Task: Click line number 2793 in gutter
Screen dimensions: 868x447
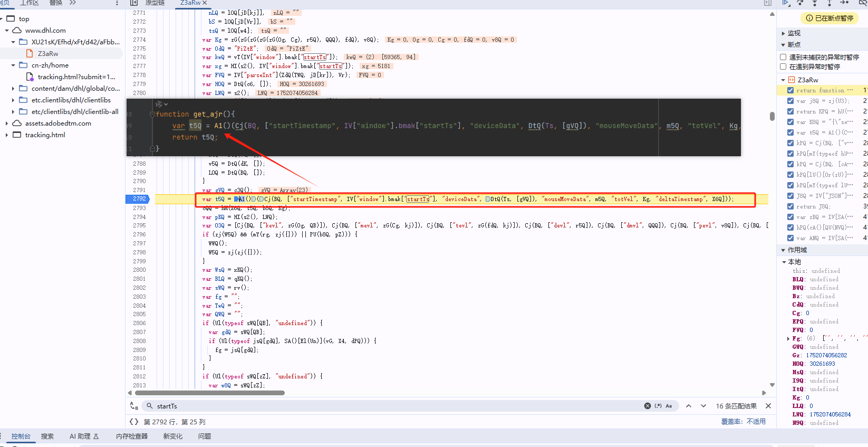Action: tap(140, 208)
